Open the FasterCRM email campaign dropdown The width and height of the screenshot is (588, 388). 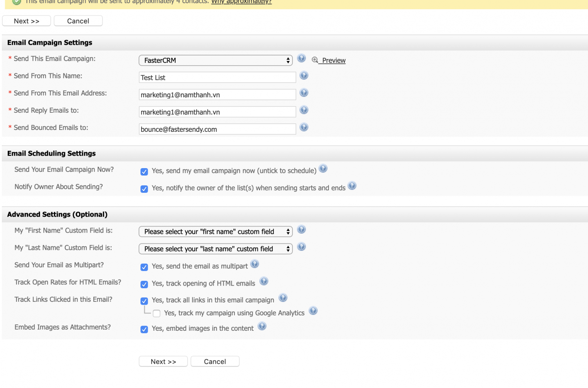pos(215,61)
